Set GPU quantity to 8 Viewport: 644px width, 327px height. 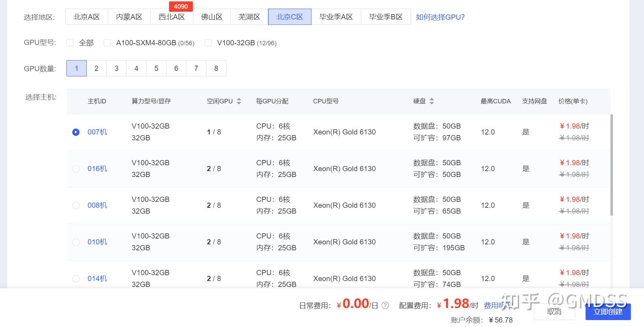click(216, 68)
